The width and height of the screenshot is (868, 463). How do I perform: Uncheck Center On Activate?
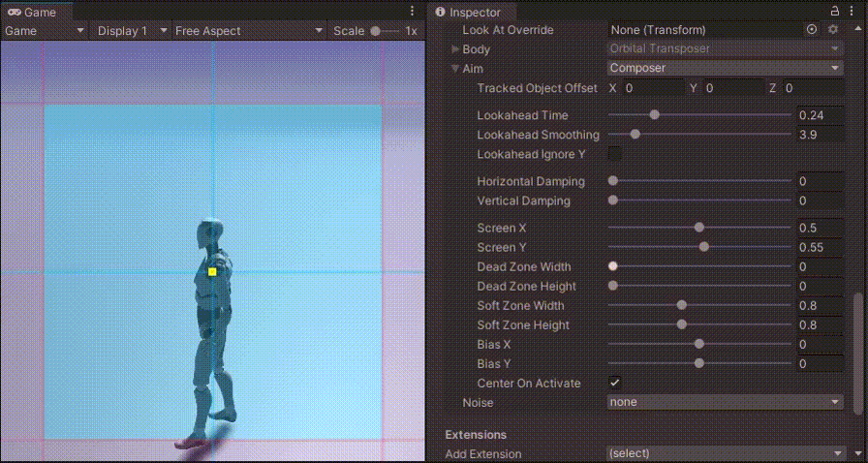(x=614, y=383)
